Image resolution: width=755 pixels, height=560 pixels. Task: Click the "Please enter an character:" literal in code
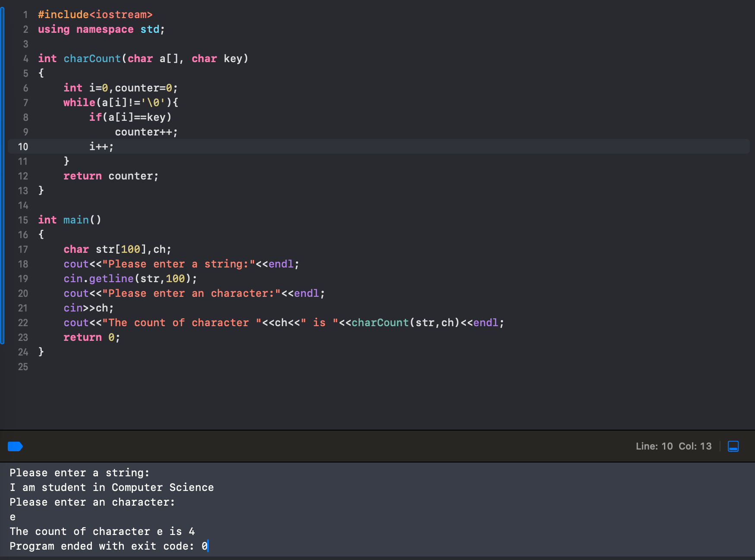pyautogui.click(x=192, y=293)
